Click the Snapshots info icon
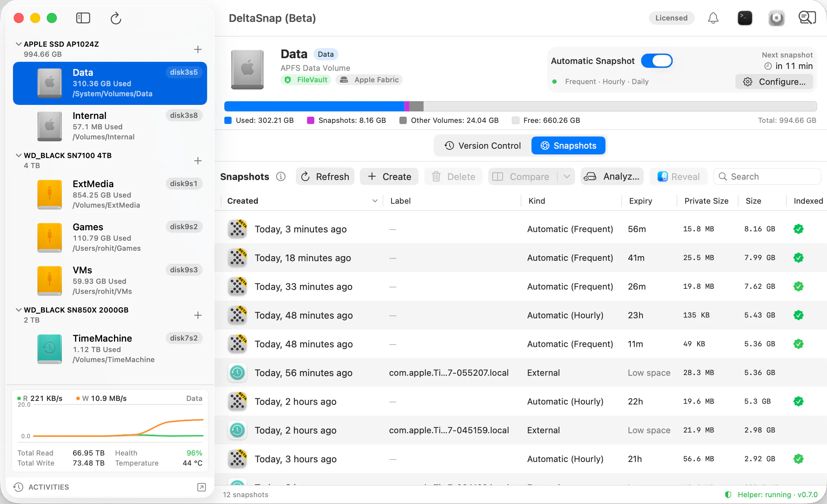 click(x=281, y=176)
